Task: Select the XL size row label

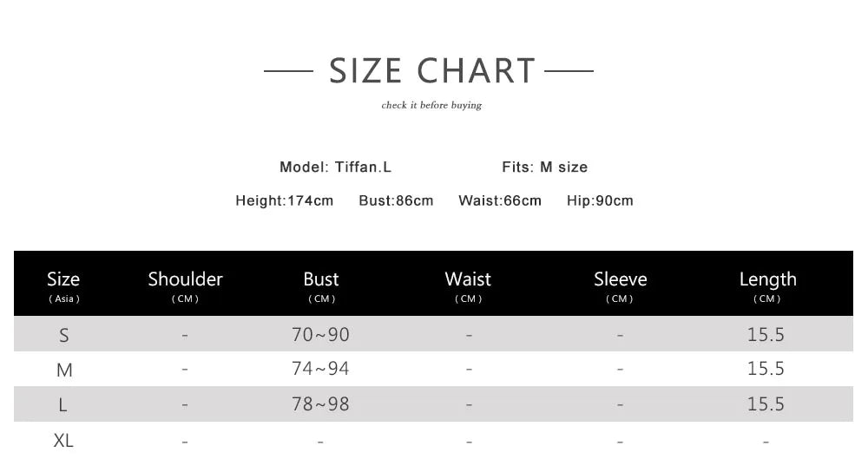Action: tap(63, 440)
